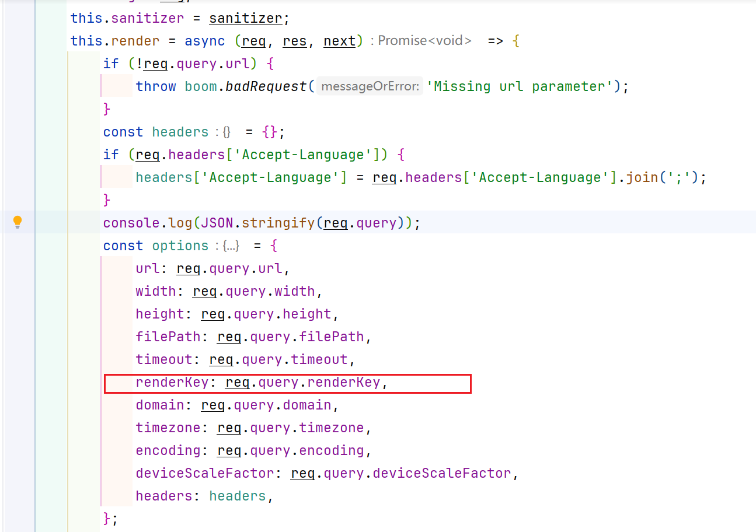Click the messageOrError parameter hint

tap(370, 86)
